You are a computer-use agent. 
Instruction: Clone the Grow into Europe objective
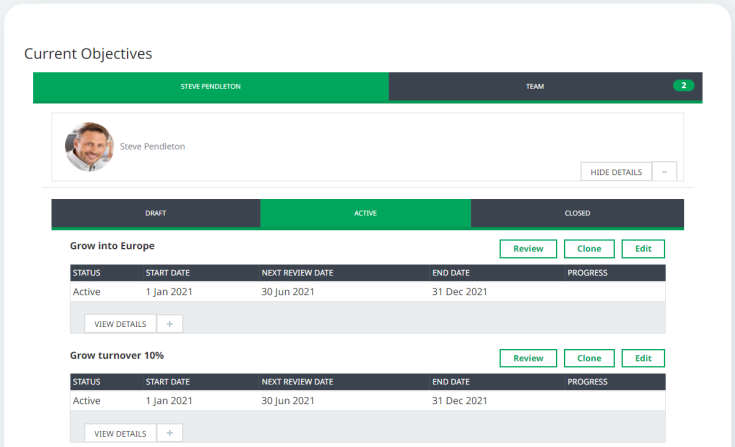589,249
